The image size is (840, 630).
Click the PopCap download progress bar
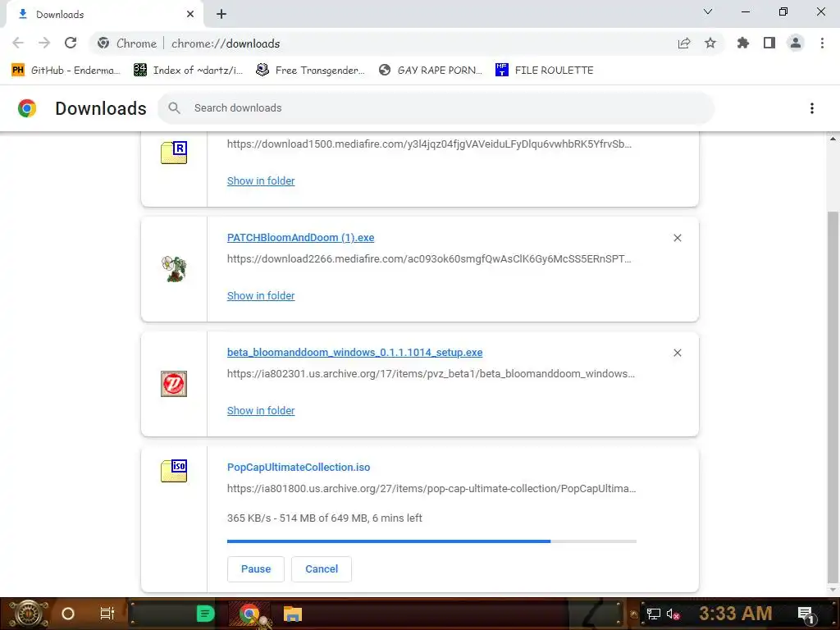pyautogui.click(x=431, y=541)
